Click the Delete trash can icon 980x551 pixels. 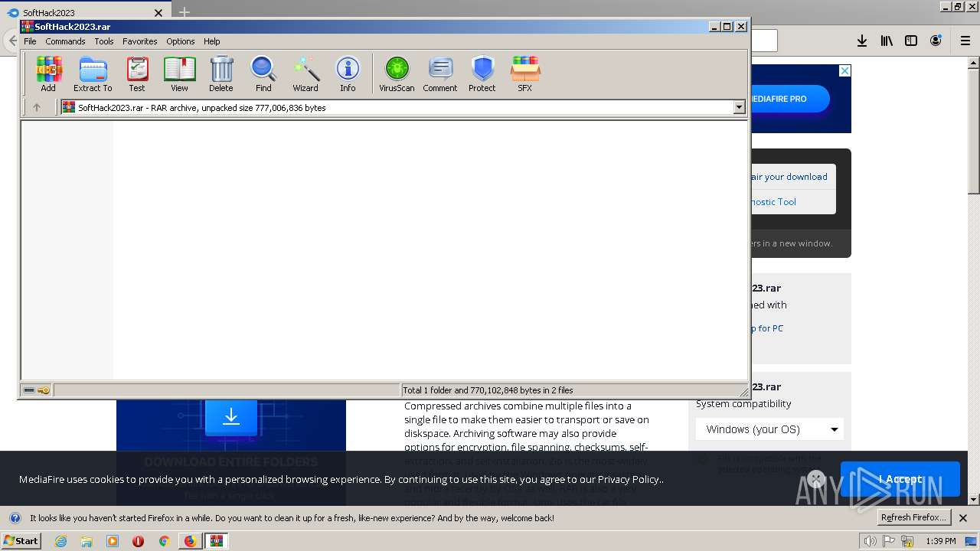coord(221,74)
